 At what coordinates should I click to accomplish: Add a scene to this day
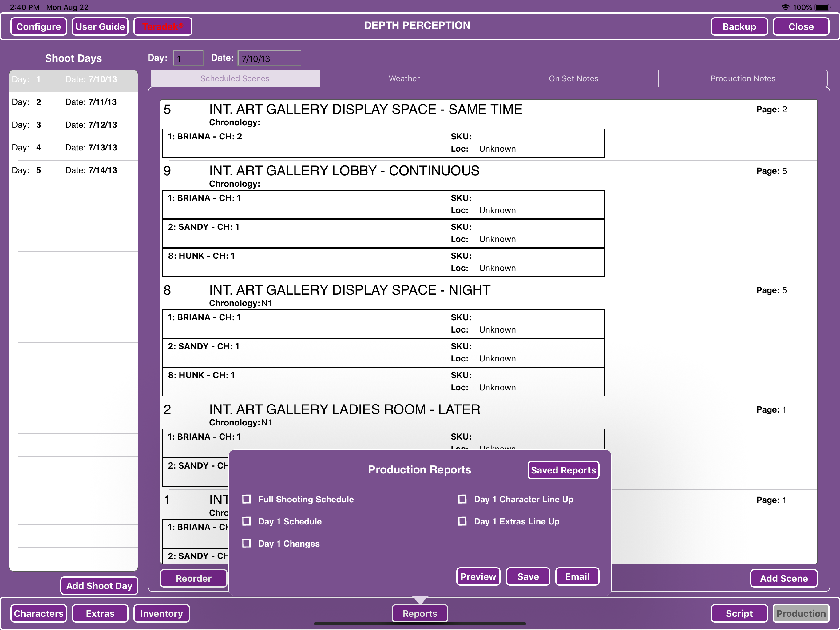(784, 578)
